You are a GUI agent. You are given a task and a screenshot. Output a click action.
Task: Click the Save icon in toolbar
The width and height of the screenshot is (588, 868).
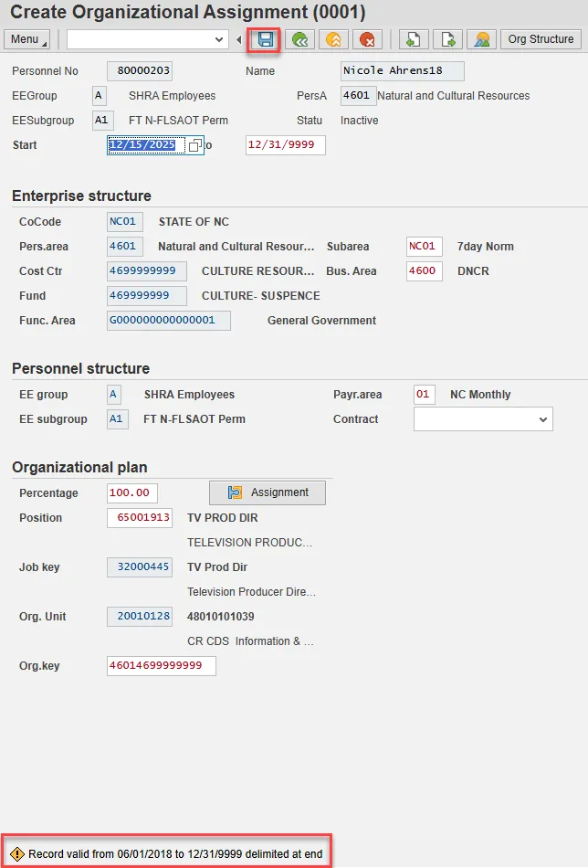(x=266, y=39)
